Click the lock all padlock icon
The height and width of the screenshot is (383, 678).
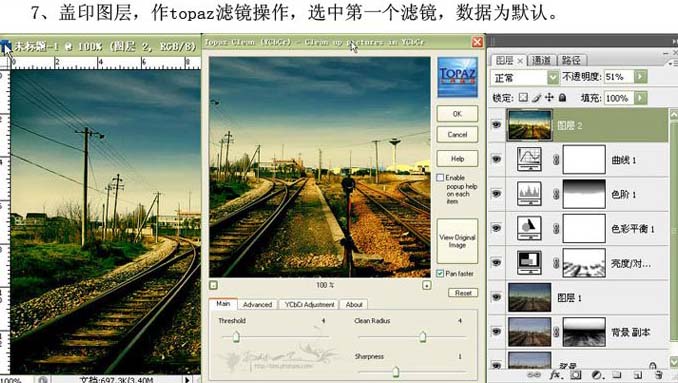pos(563,98)
